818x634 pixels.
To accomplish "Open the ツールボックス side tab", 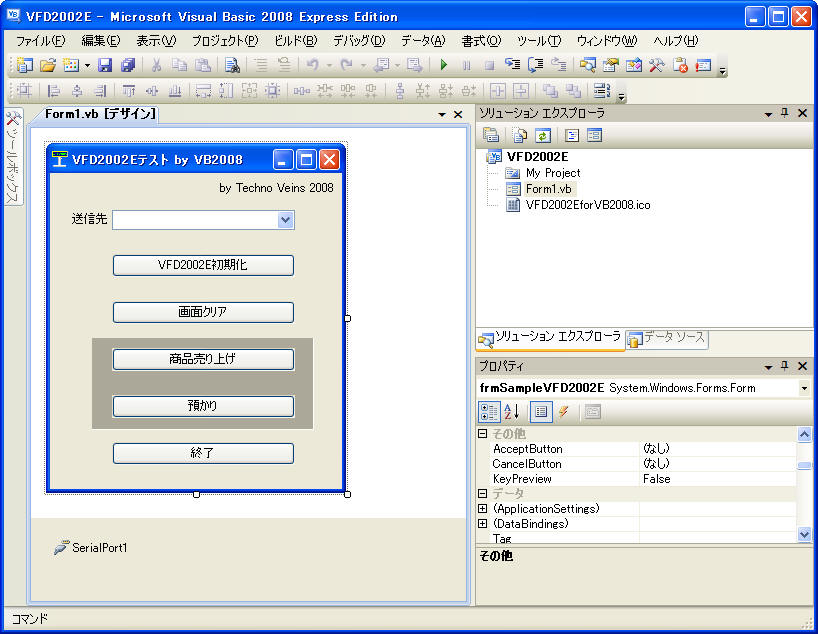I will coord(13,157).
